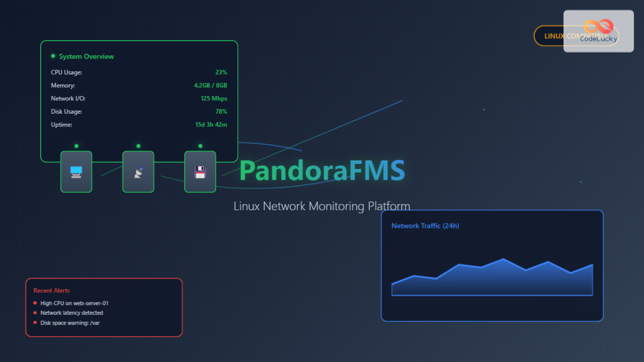Viewport: 644px width, 362px height.
Task: Toggle the Network latency detected alert dot
Action: (34, 313)
